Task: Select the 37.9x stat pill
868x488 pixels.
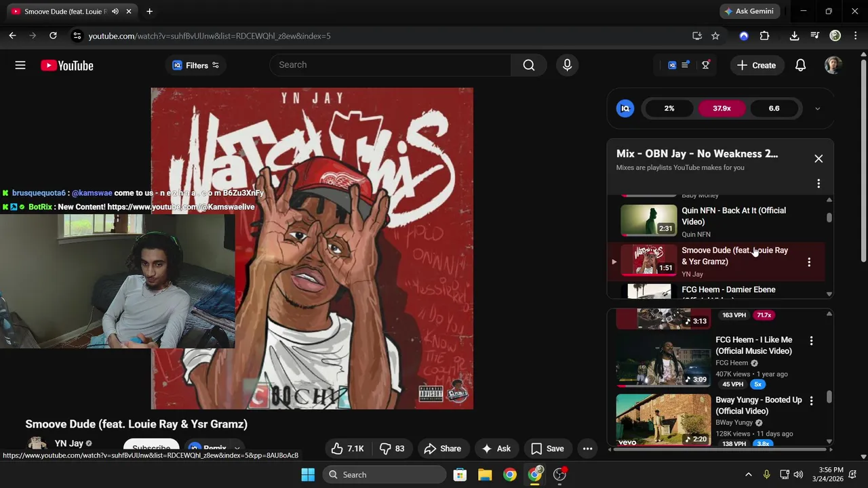Action: click(x=722, y=108)
